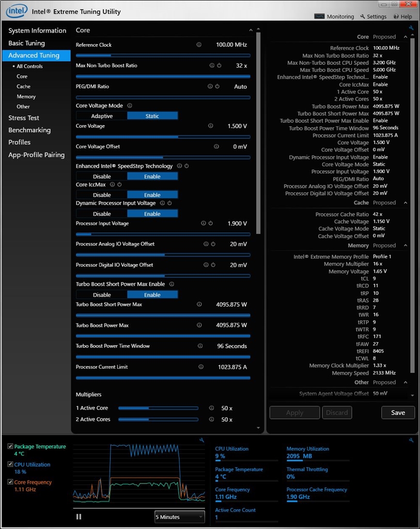Set Core Voltage Mode to Adaptive

click(x=102, y=116)
